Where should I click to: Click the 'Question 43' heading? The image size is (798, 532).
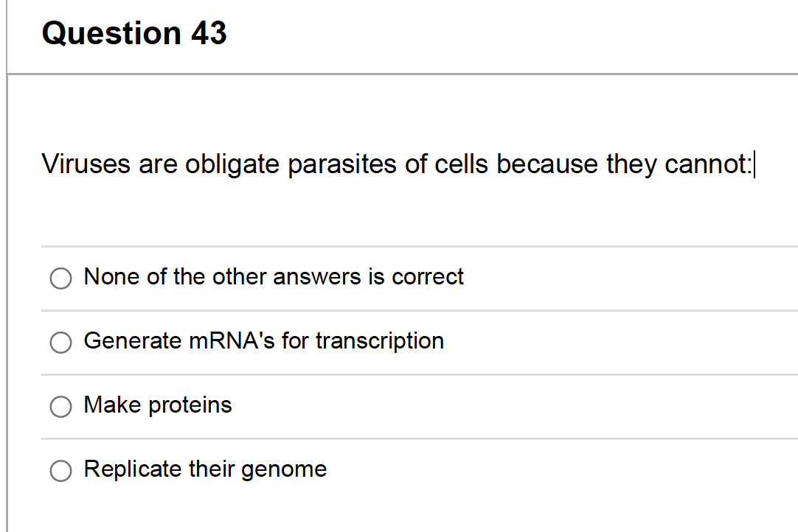134,34
